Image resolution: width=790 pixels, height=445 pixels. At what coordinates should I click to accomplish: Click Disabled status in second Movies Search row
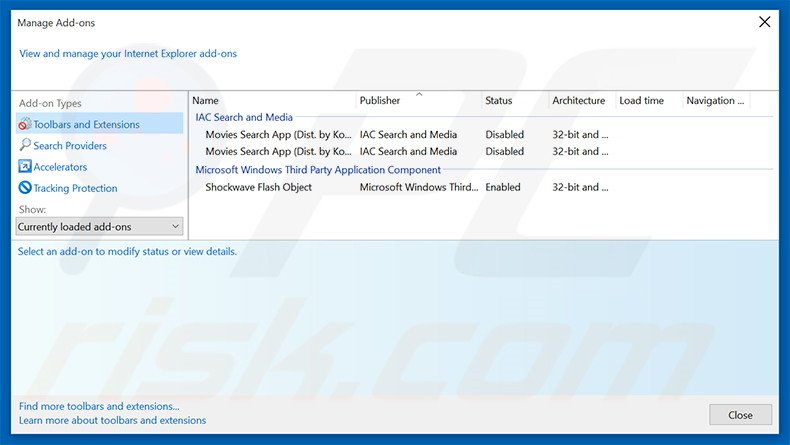504,151
